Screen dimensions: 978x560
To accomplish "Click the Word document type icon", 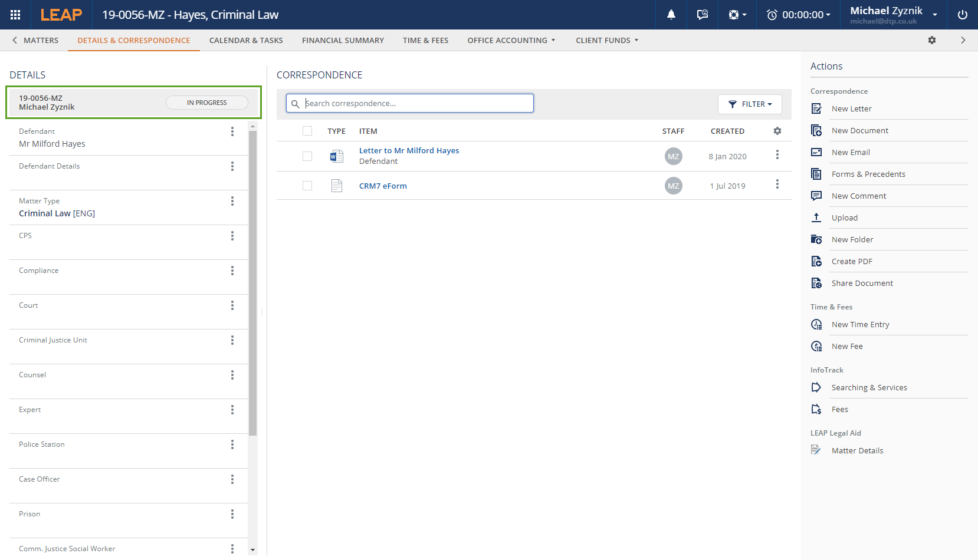I will pyautogui.click(x=336, y=156).
